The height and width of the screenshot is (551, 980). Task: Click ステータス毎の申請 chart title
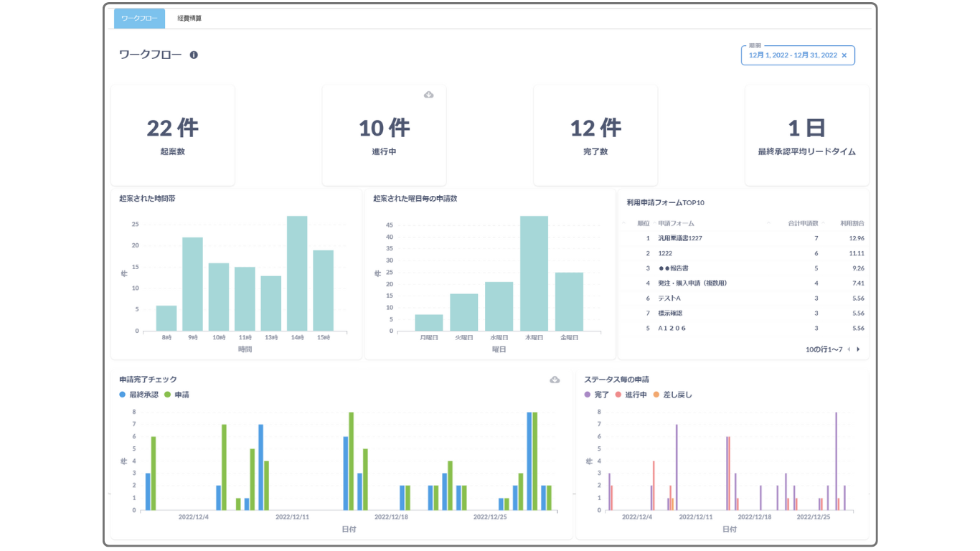[x=616, y=380]
